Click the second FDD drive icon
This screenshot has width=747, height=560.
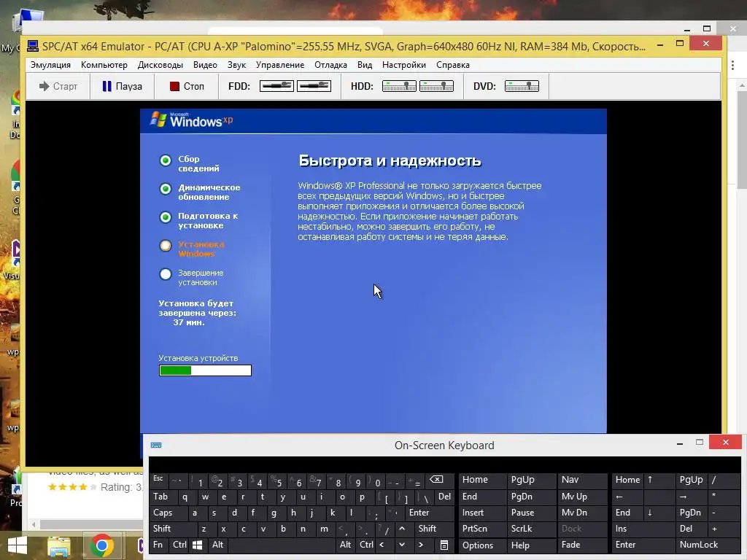pyautogui.click(x=314, y=86)
